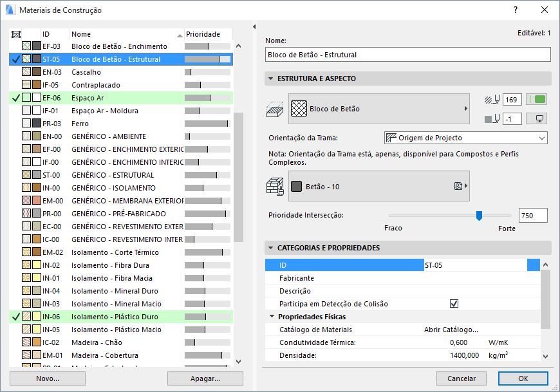Click the surface texture image icon on Betão - 10

[458, 186]
